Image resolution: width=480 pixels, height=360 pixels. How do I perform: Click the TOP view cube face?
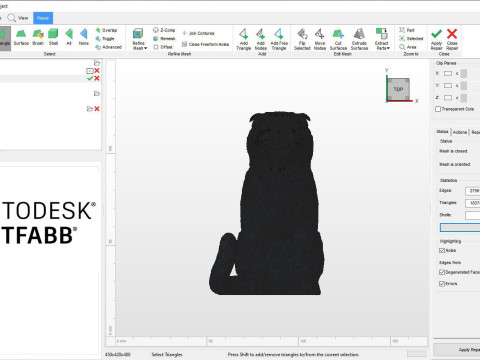[x=398, y=89]
